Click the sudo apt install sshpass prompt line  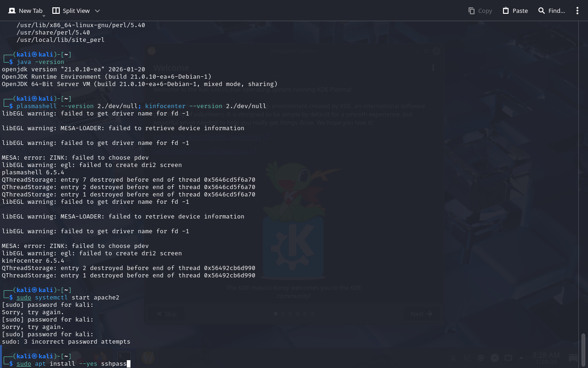click(x=71, y=364)
